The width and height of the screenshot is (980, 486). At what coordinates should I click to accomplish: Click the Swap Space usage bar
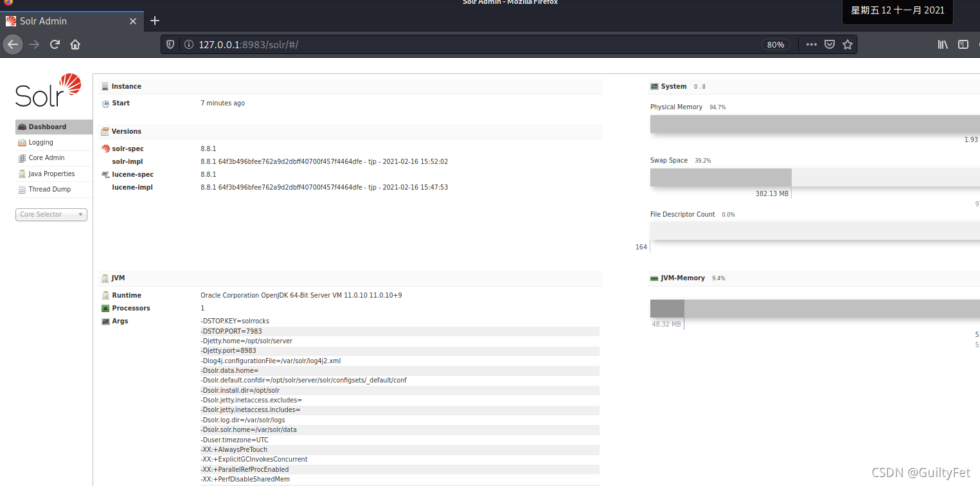[815, 177]
